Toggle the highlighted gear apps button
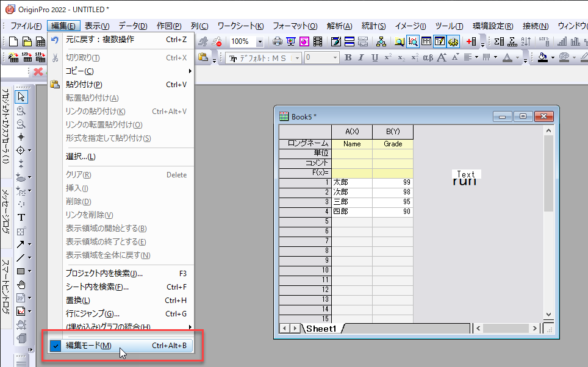 453,41
